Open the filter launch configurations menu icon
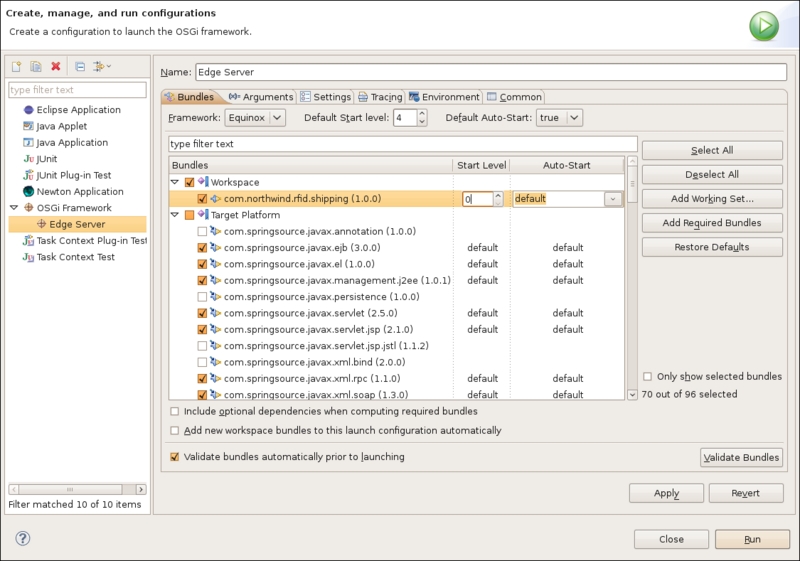The image size is (800, 561). click(x=102, y=66)
